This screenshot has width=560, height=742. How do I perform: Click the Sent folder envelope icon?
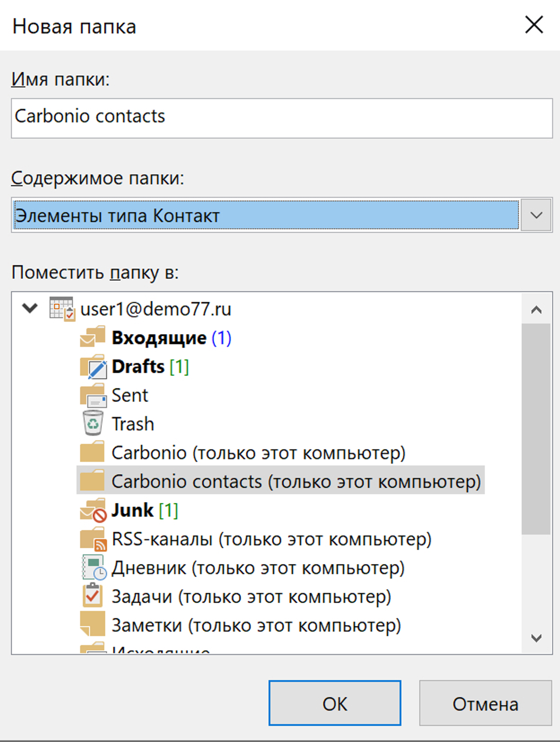(93, 395)
